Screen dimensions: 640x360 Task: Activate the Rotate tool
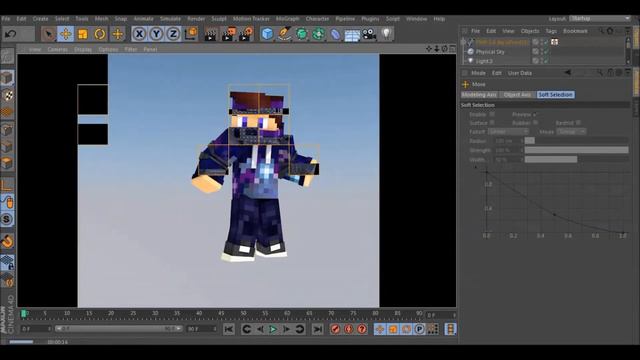pyautogui.click(x=100, y=34)
